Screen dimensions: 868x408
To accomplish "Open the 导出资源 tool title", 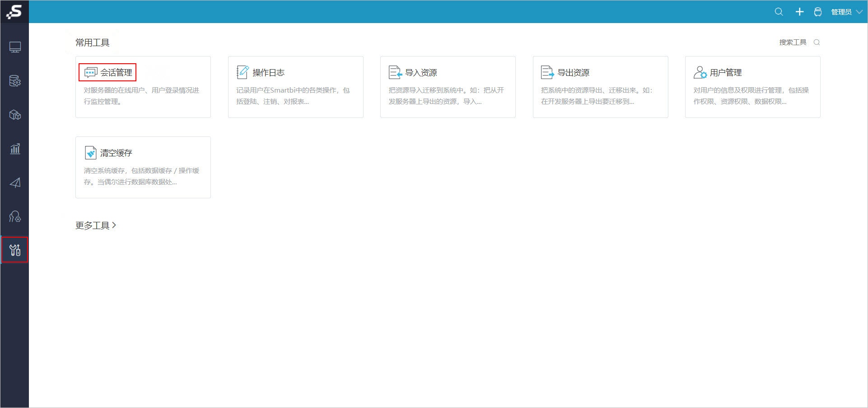I will coord(573,72).
